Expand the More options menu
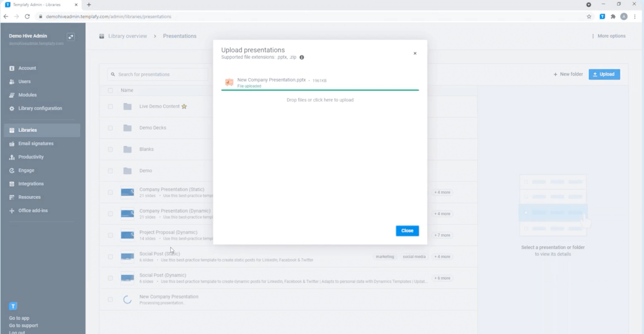The height and width of the screenshot is (334, 644). 609,36
